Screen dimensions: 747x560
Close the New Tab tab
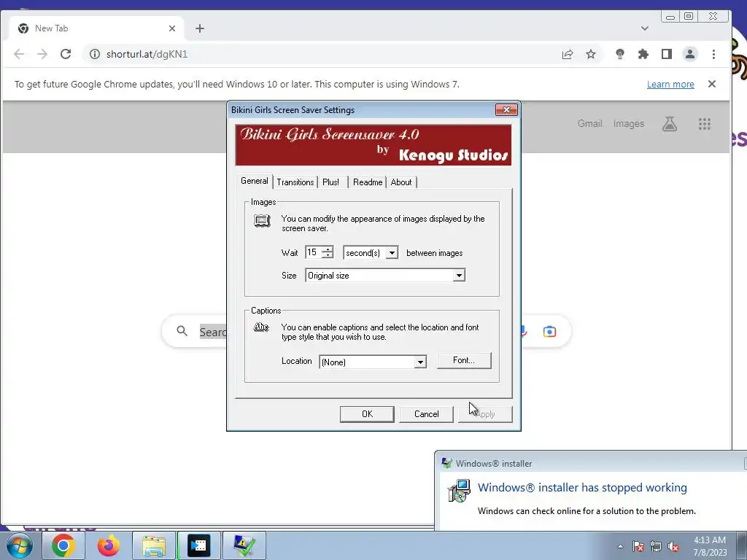coord(172,28)
